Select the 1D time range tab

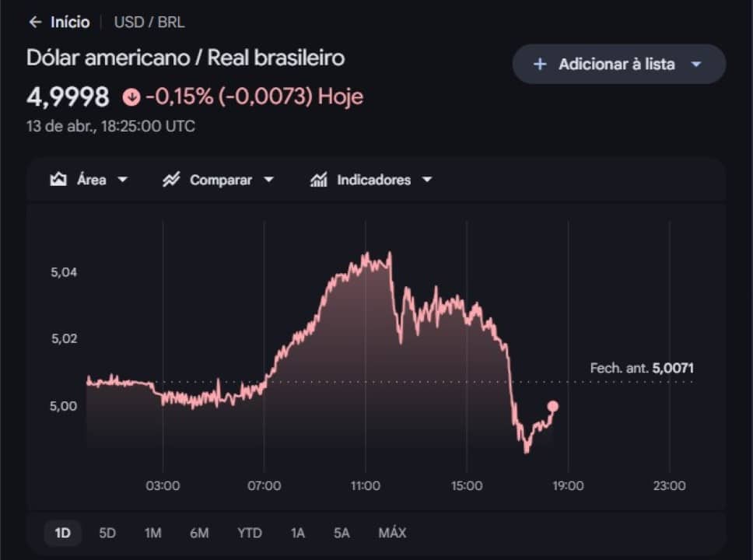(62, 533)
